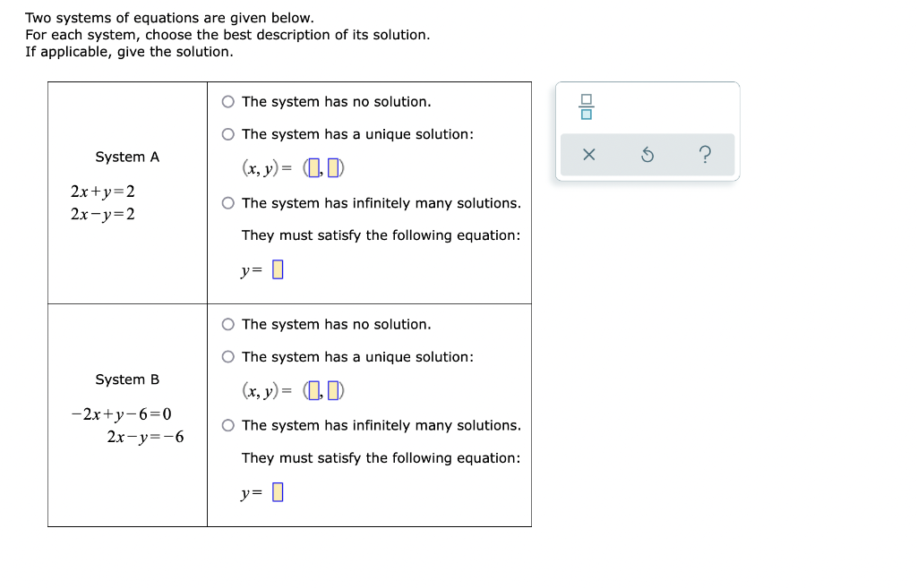Reset your entry with the circular arrow button

click(x=647, y=155)
